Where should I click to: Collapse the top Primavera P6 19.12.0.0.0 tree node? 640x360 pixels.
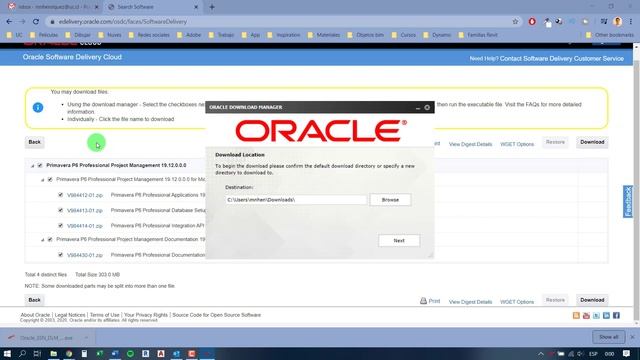[x=33, y=166]
